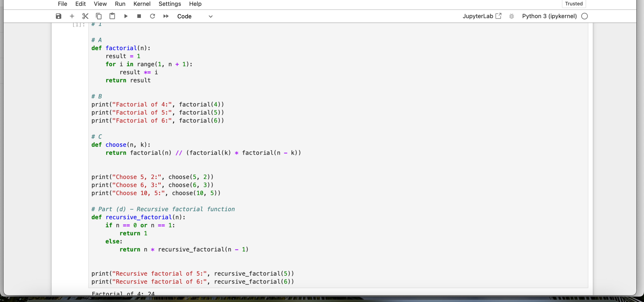Cut the selected cell
Image resolution: width=644 pixels, height=302 pixels.
(85, 16)
